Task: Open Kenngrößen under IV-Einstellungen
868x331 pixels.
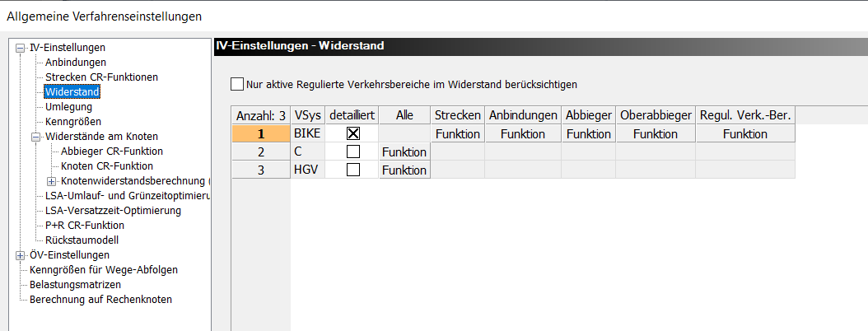Action: tap(73, 122)
